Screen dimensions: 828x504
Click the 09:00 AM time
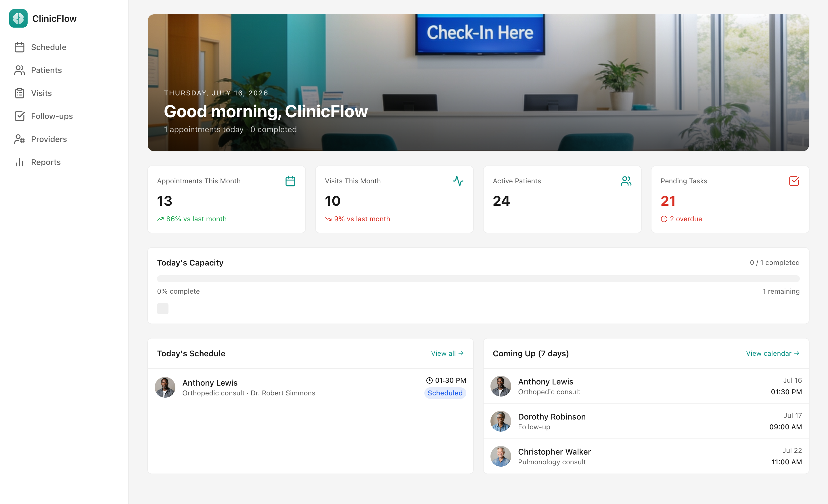(785, 427)
